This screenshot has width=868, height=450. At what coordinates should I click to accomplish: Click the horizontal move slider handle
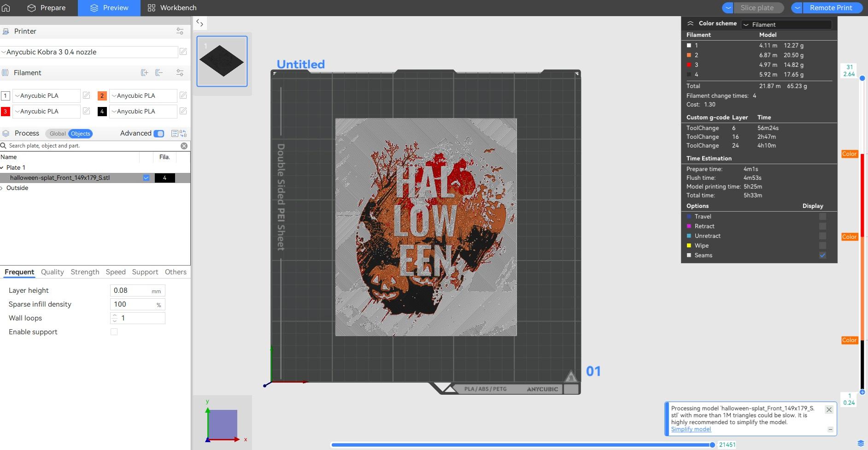(x=712, y=445)
